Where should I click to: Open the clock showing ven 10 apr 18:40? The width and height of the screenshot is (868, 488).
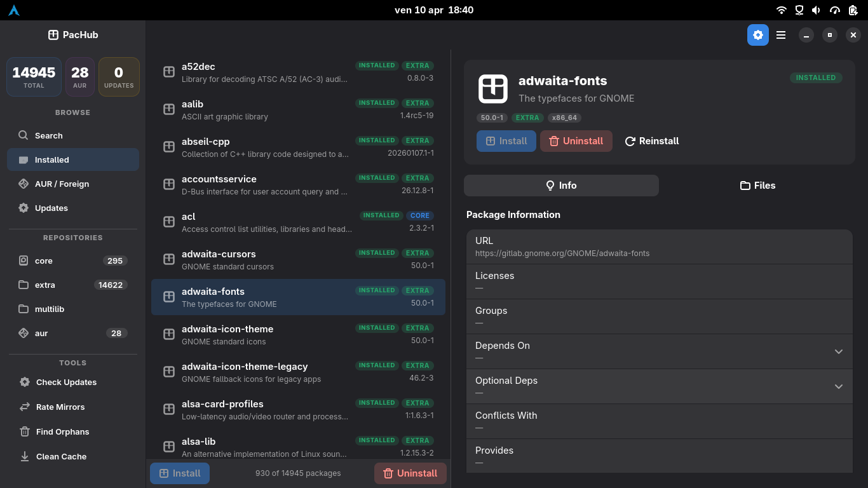point(434,10)
